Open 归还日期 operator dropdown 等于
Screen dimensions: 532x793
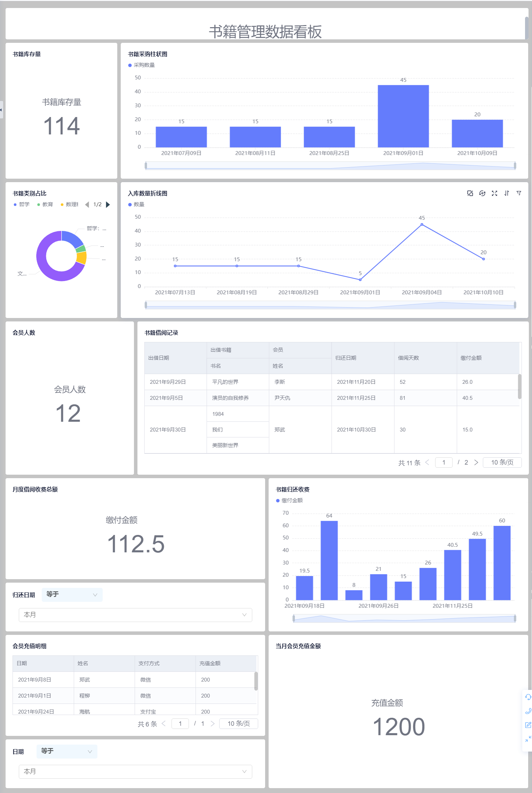click(x=72, y=594)
